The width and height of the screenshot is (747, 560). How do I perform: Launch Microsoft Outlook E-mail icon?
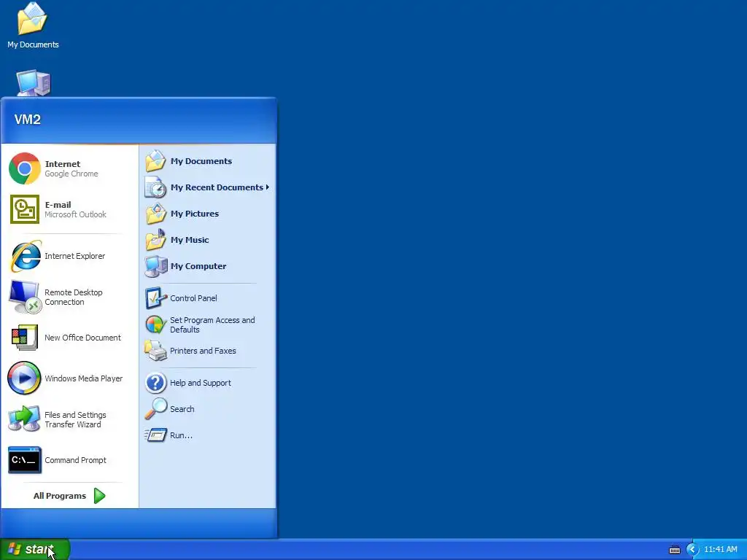[25, 209]
